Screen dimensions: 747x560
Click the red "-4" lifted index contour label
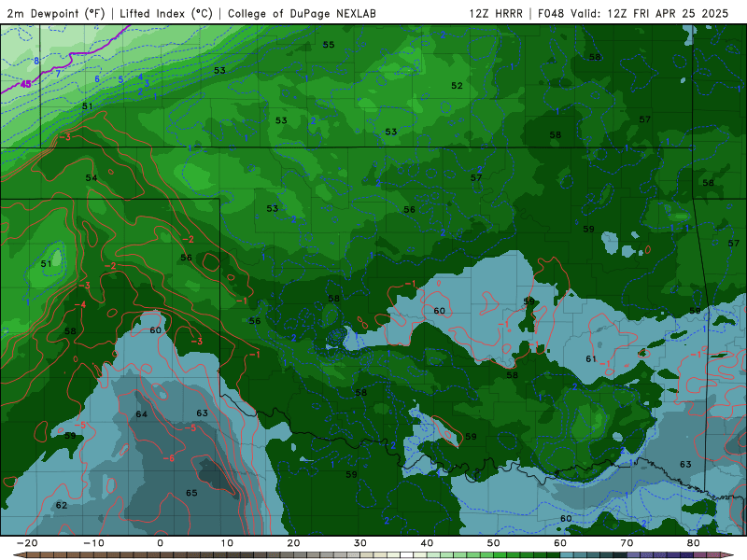[x=80, y=305]
